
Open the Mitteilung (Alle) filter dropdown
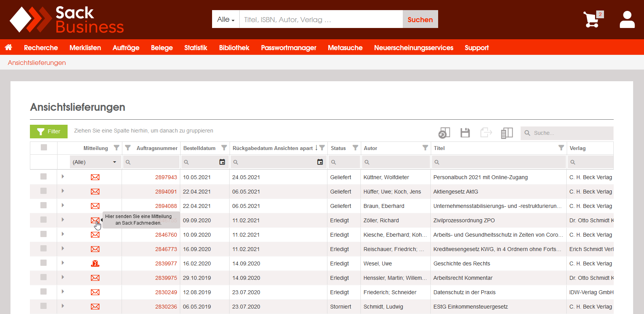click(95, 162)
